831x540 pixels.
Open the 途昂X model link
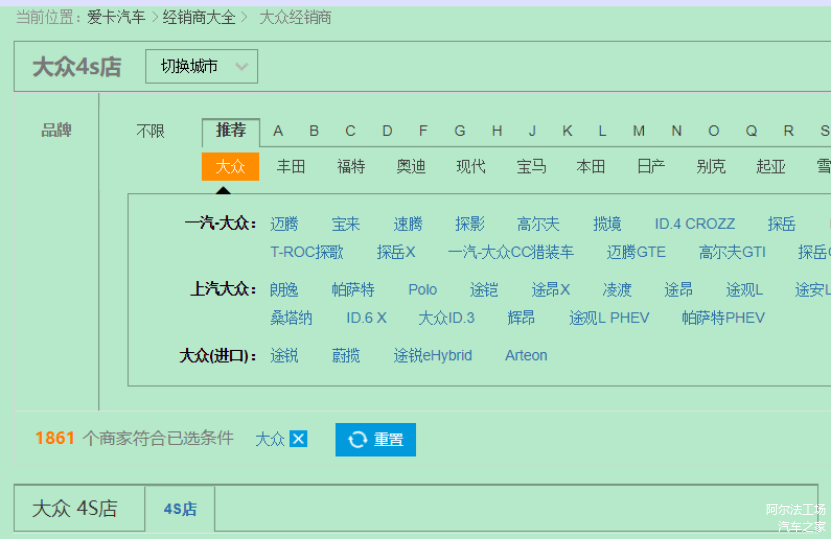[551, 290]
